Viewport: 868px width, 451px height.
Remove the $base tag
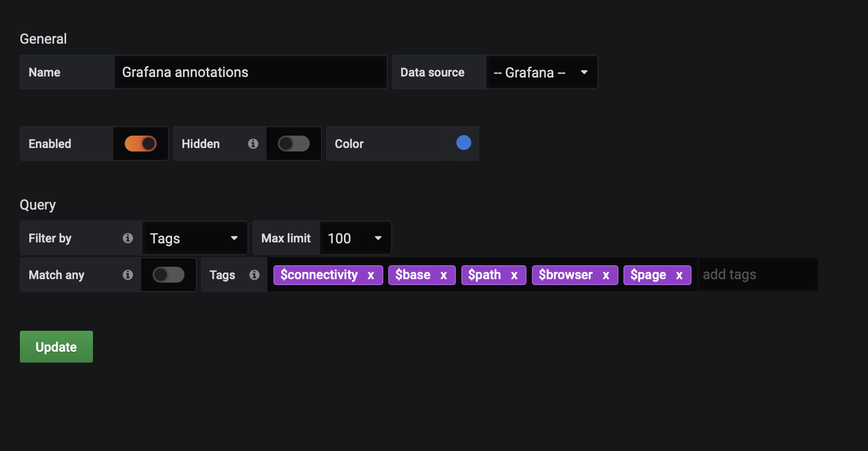coord(444,275)
